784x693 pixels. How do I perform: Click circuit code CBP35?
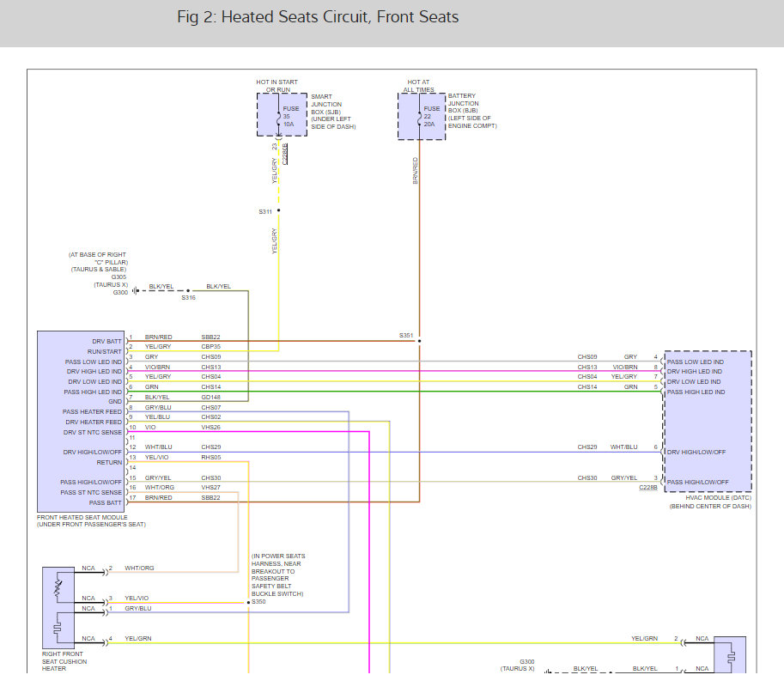(211, 347)
